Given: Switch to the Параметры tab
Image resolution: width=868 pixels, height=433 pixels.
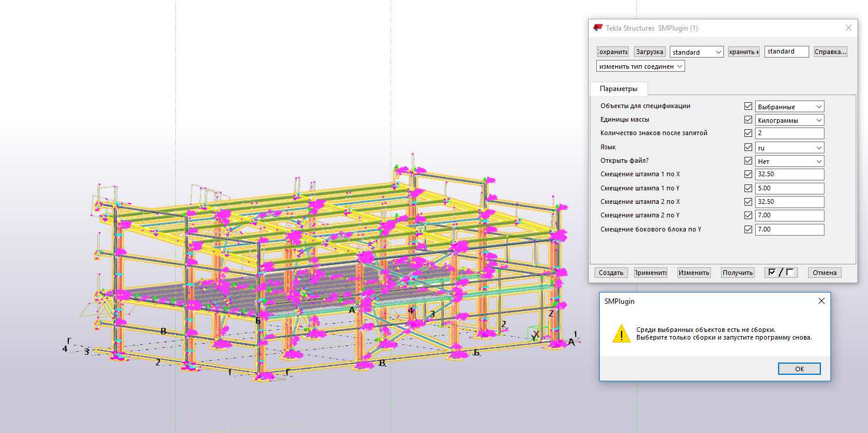Looking at the screenshot, I should [618, 89].
